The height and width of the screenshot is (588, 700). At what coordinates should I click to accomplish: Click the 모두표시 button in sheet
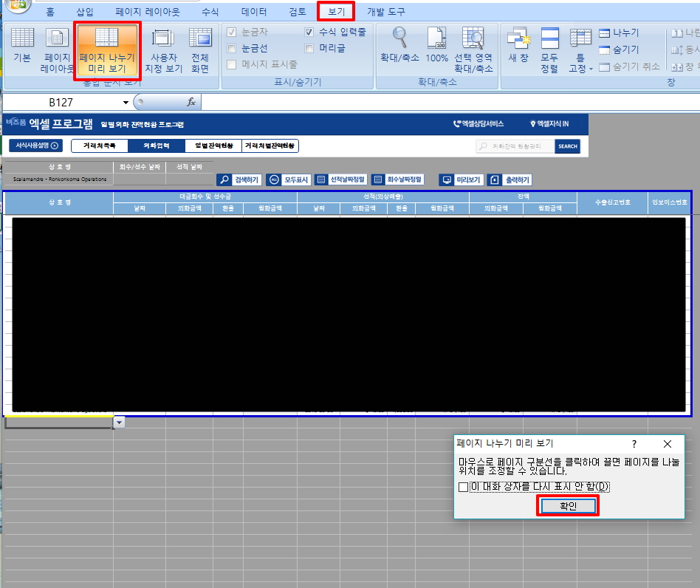tap(288, 180)
